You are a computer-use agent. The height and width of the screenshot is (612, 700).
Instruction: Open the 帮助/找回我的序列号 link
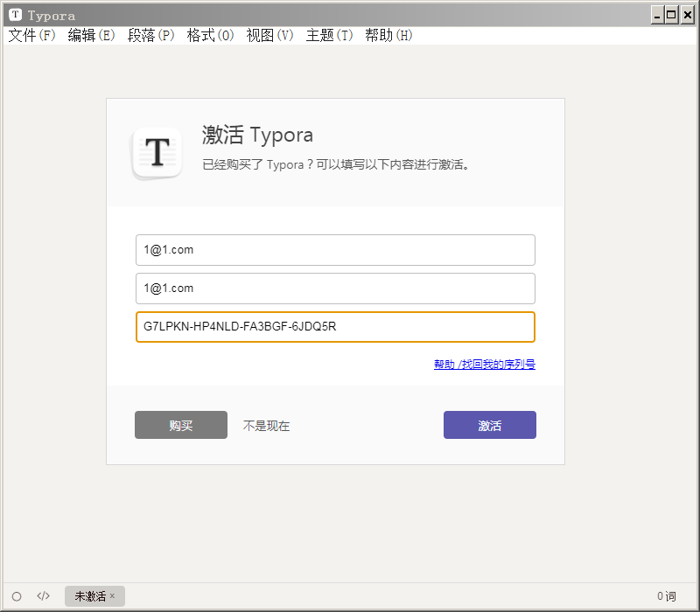485,365
